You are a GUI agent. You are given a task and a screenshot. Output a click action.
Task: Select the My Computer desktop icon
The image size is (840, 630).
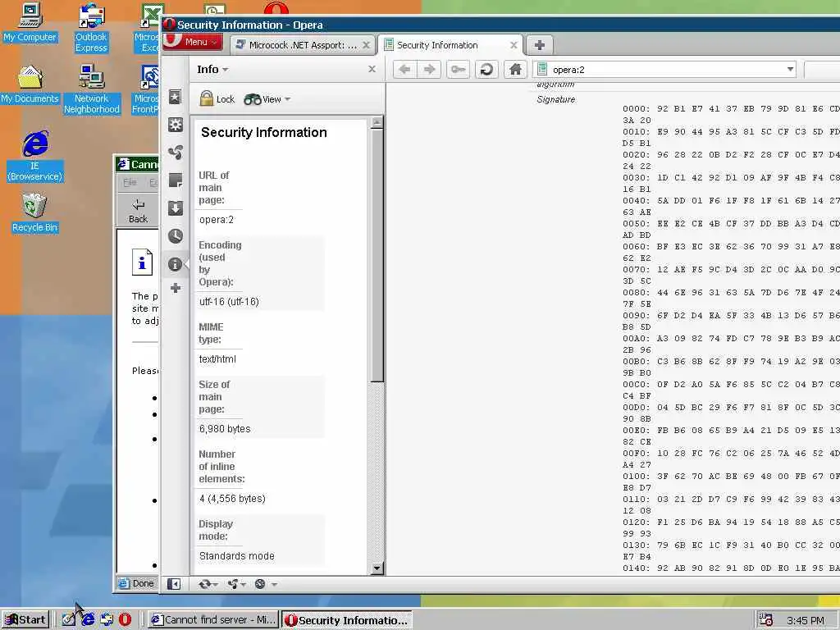(x=30, y=22)
